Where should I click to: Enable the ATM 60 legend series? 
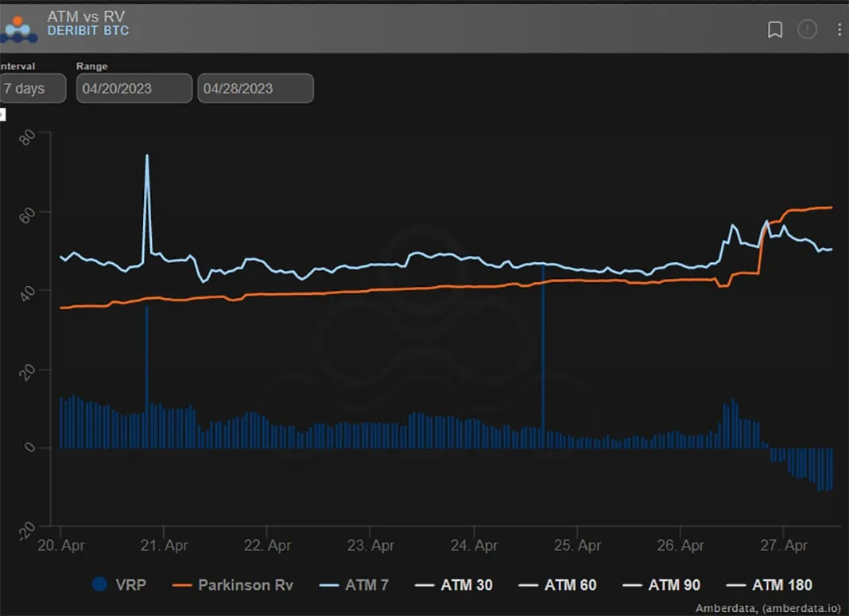pyautogui.click(x=557, y=585)
